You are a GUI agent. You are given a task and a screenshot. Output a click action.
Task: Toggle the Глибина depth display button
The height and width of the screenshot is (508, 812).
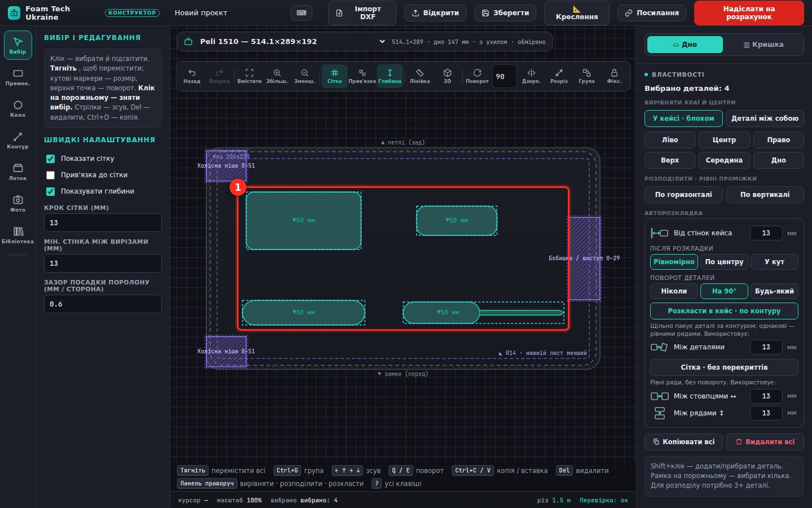tap(390, 76)
